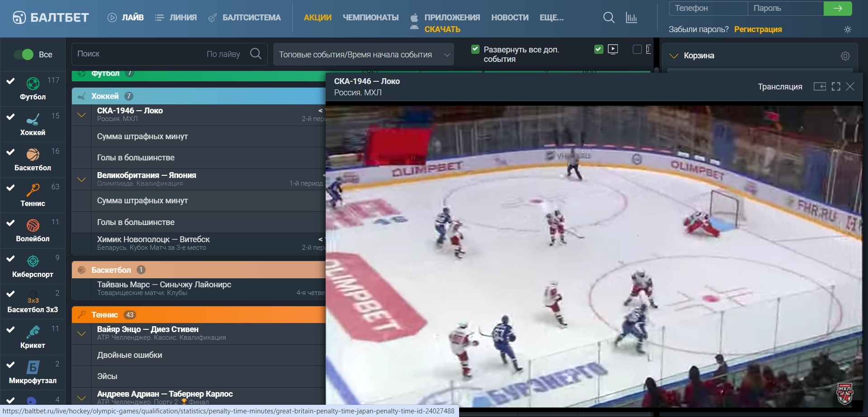This screenshot has width=868, height=417.
Task: Uncheck the green video broadcast checkbox
Action: [598, 49]
